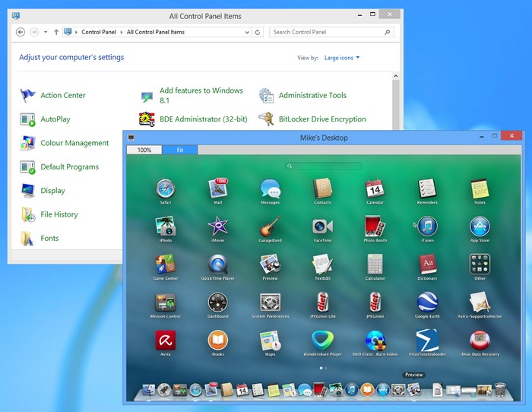
Task: Launch Avira antivirus icon
Action: coord(165,340)
